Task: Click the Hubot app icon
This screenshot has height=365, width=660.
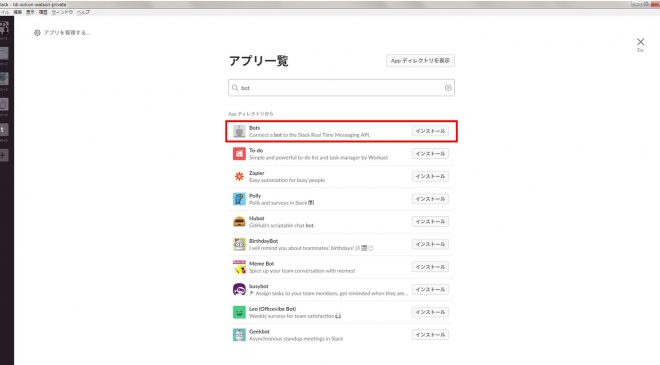Action: [x=239, y=222]
